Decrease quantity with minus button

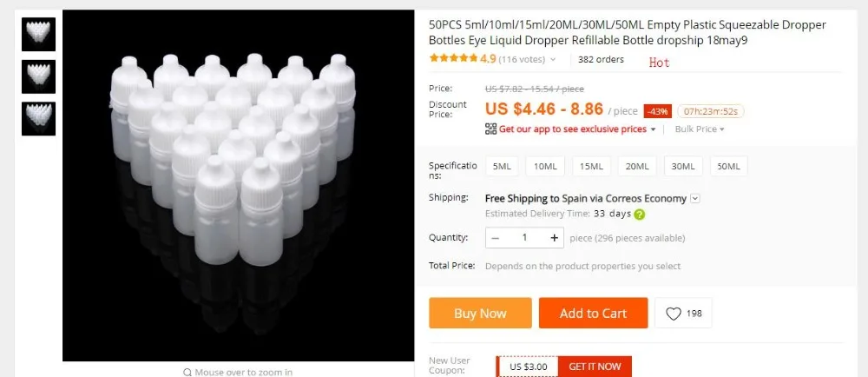(x=496, y=237)
